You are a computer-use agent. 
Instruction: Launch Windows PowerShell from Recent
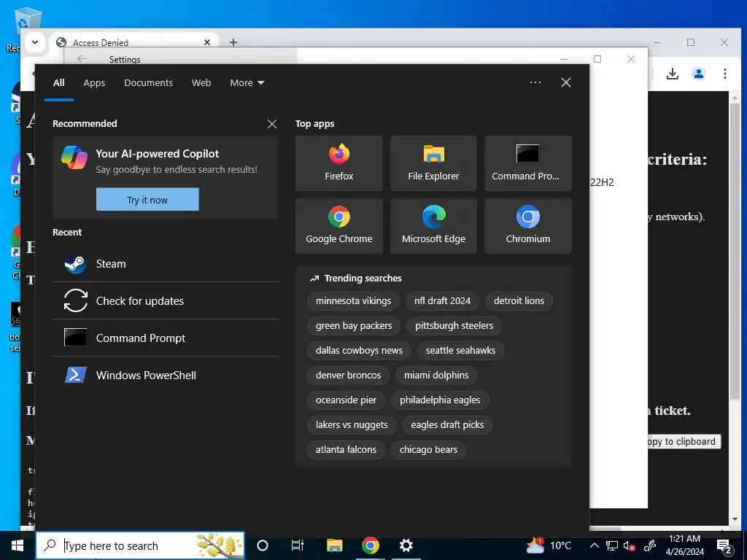tap(166, 376)
